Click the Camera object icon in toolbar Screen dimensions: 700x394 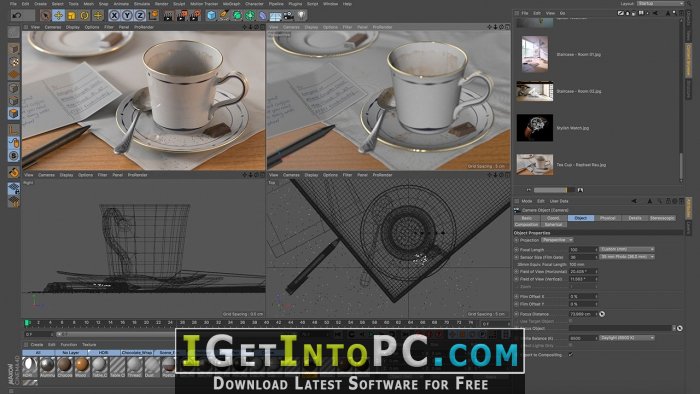[x=289, y=16]
